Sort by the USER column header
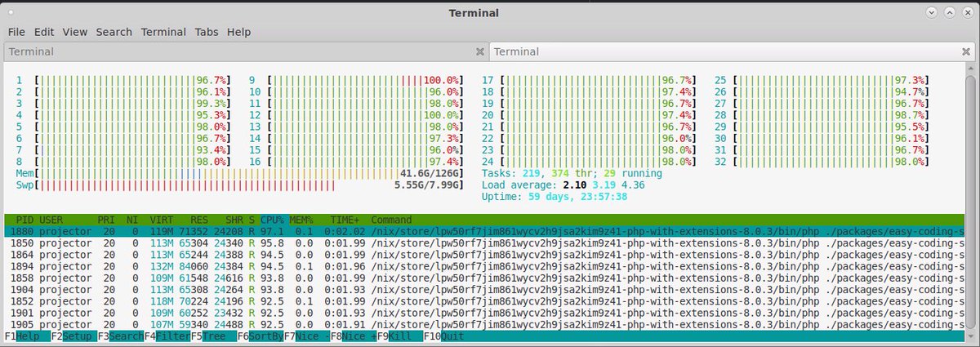The height and width of the screenshot is (347, 980). [51, 220]
